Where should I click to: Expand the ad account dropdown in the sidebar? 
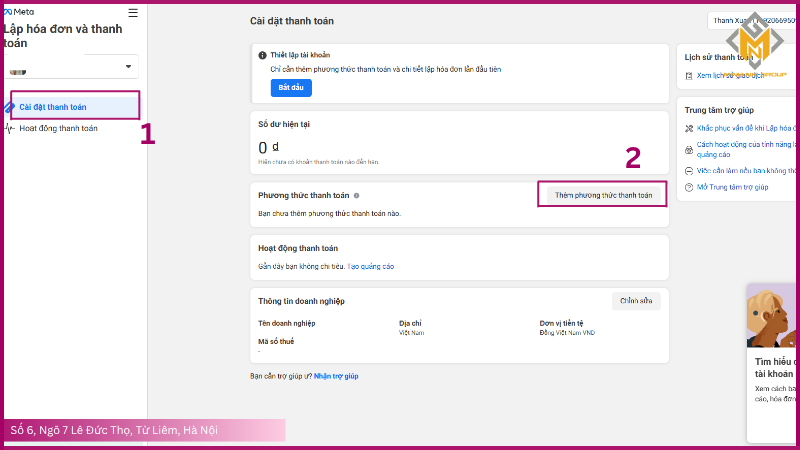coord(128,67)
